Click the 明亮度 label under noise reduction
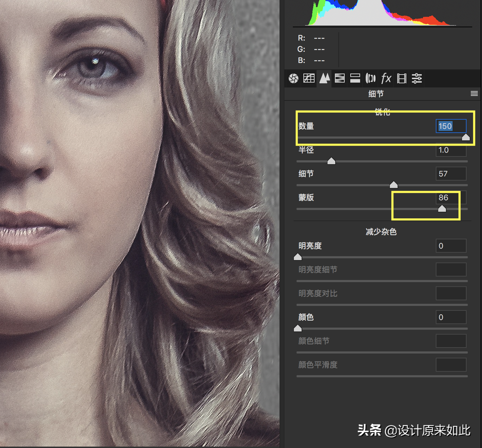Image resolution: width=482 pixels, height=448 pixels. [310, 246]
